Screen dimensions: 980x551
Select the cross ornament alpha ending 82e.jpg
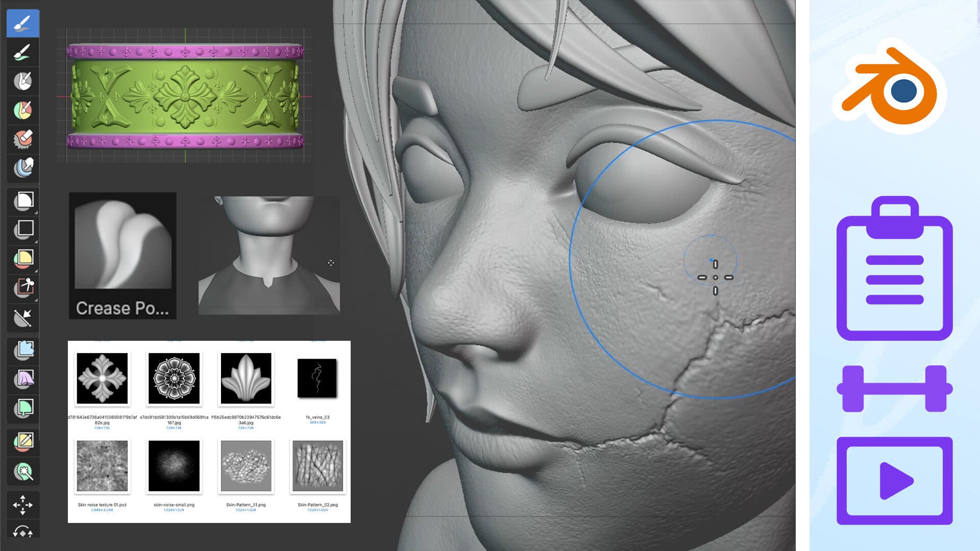point(102,379)
